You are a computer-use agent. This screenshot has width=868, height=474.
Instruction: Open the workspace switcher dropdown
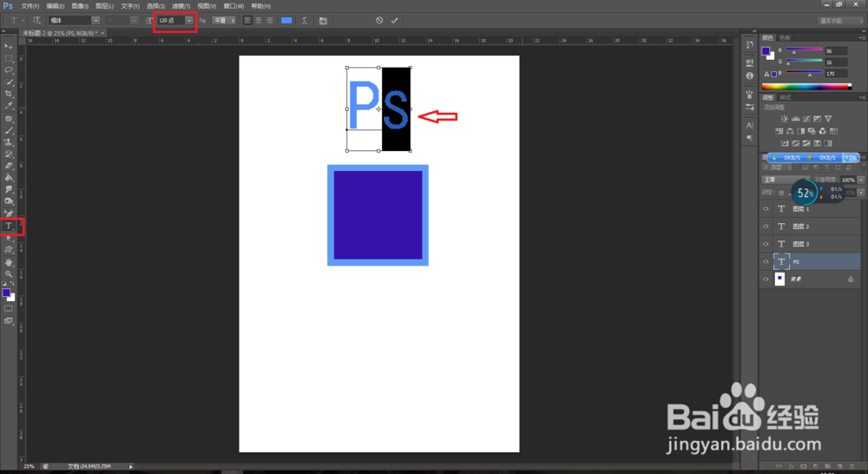point(841,21)
